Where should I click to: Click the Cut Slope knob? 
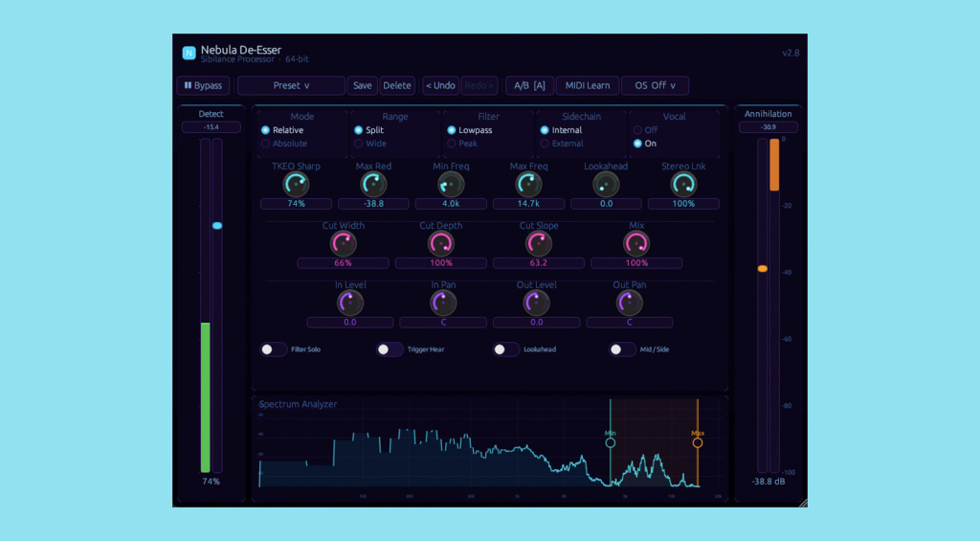pyautogui.click(x=538, y=244)
